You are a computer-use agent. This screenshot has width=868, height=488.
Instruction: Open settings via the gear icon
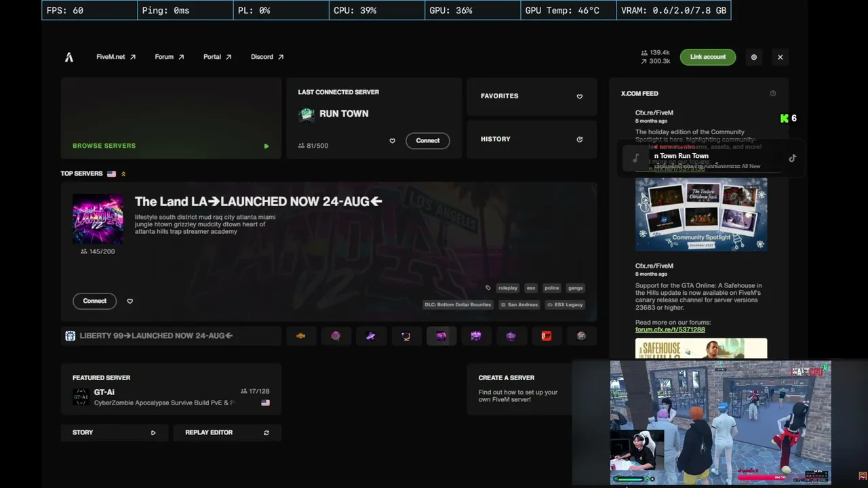[x=753, y=57]
